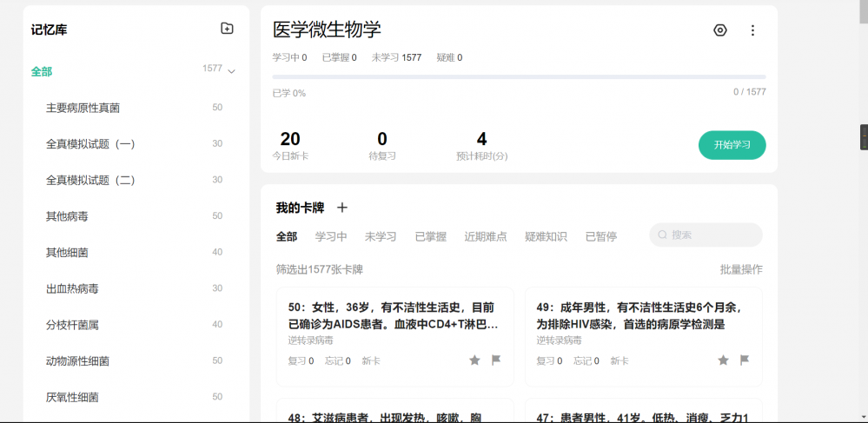This screenshot has width=868, height=423.
Task: Click the 已掌握 0 statistic
Action: pos(340,57)
